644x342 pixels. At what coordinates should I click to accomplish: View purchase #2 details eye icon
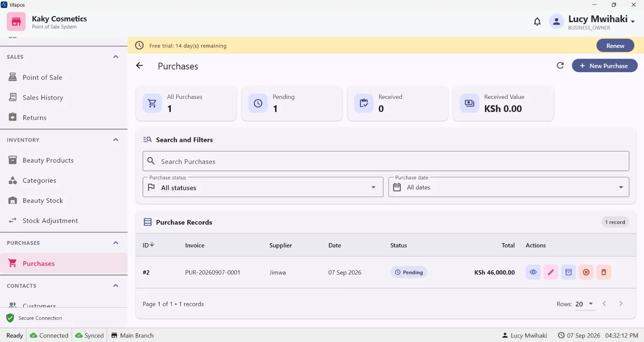click(533, 272)
